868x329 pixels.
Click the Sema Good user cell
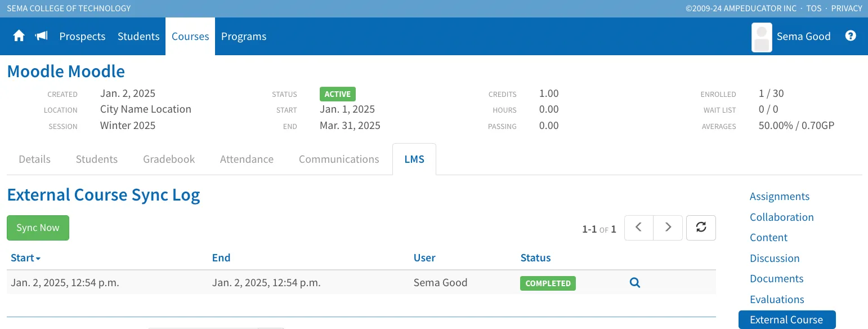point(440,283)
